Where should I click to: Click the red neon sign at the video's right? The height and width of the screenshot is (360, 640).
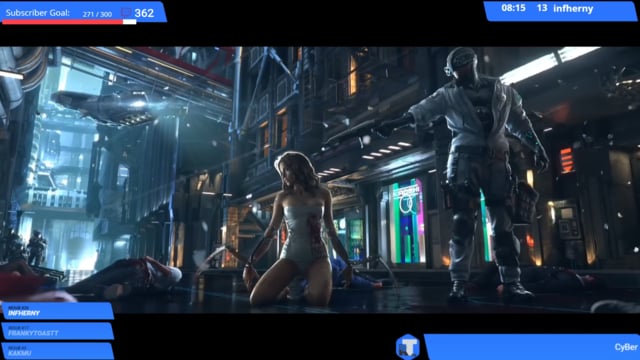tap(566, 160)
